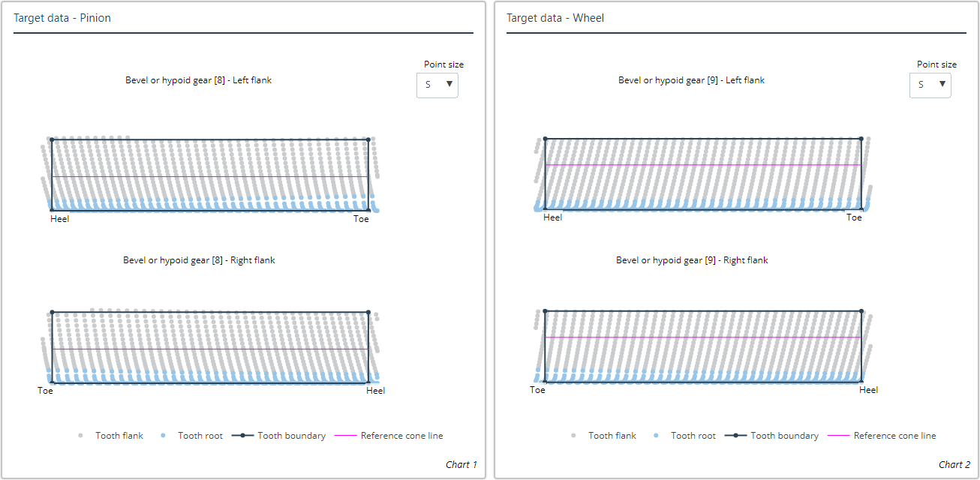Image resolution: width=980 pixels, height=480 pixels.
Task: Click blue Tooth root dot in Pinion legend
Action: 164,436
